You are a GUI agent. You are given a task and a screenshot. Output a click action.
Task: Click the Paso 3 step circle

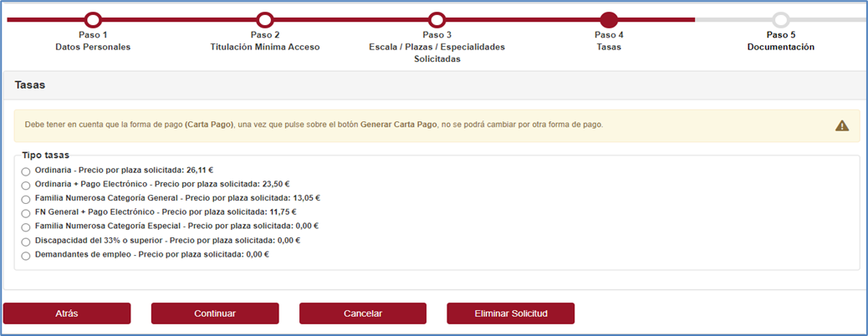[x=437, y=19]
